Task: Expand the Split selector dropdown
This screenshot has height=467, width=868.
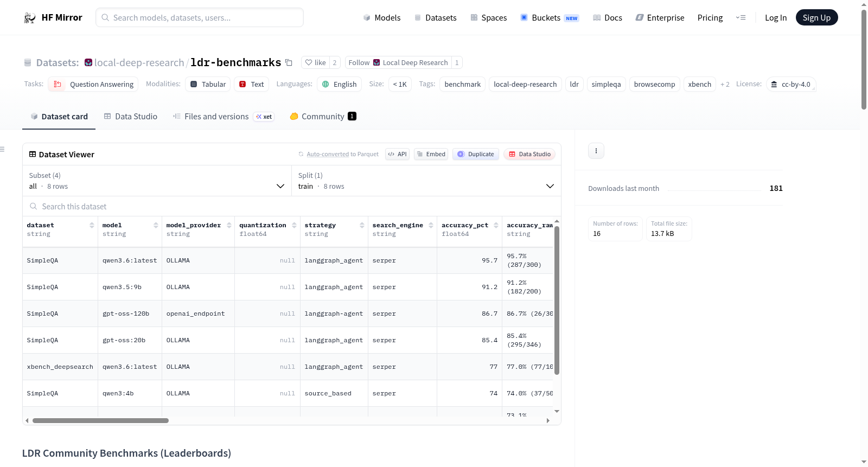Action: click(x=426, y=181)
